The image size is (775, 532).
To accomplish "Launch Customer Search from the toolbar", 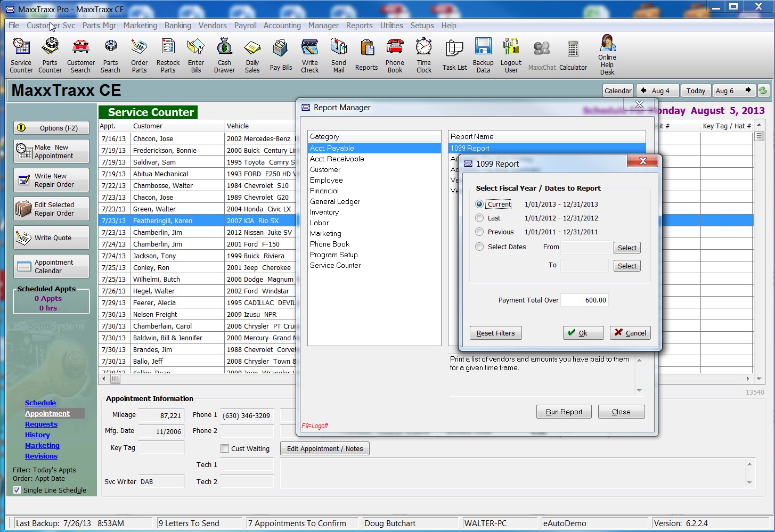I will 81,55.
